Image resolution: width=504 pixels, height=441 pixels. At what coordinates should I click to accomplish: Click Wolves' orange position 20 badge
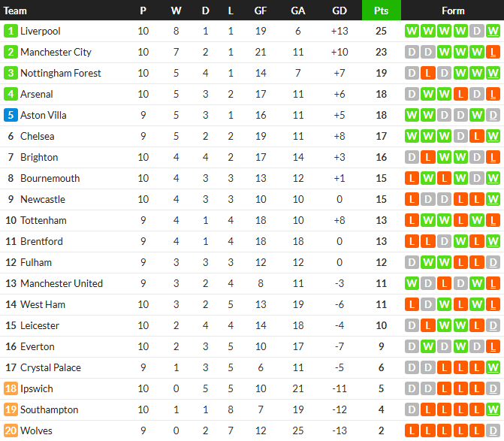tap(11, 430)
